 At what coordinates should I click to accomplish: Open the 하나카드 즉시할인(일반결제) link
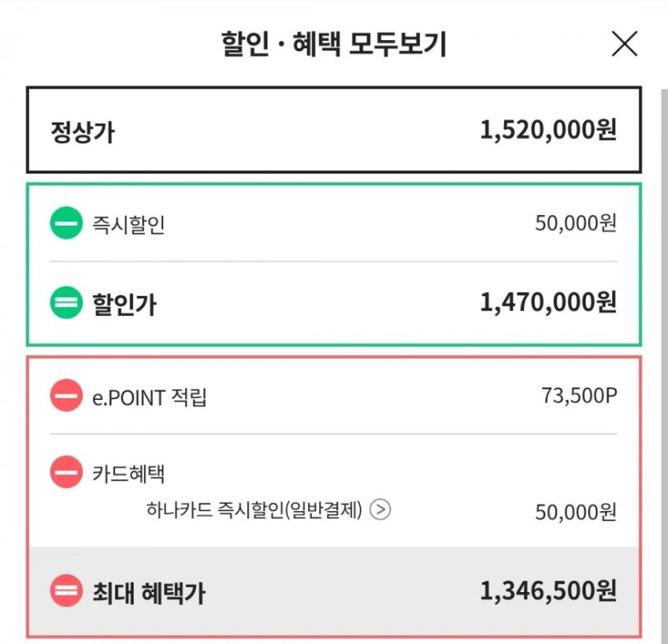pyautogui.click(x=254, y=510)
